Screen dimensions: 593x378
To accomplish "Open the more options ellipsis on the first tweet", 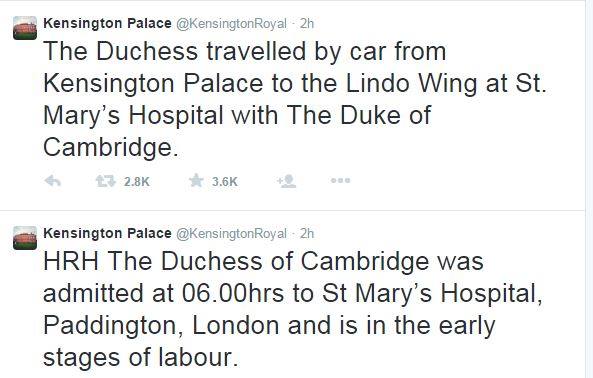I will 340,181.
